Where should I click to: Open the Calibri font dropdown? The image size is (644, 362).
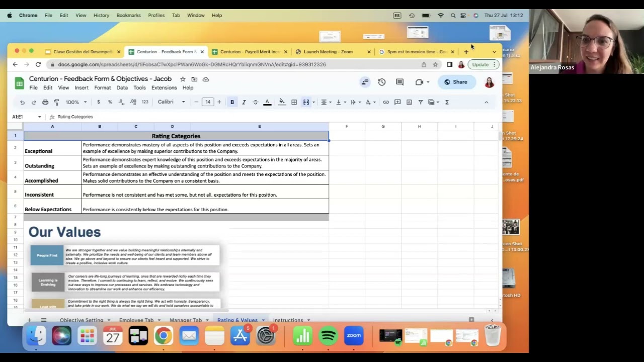(x=171, y=102)
